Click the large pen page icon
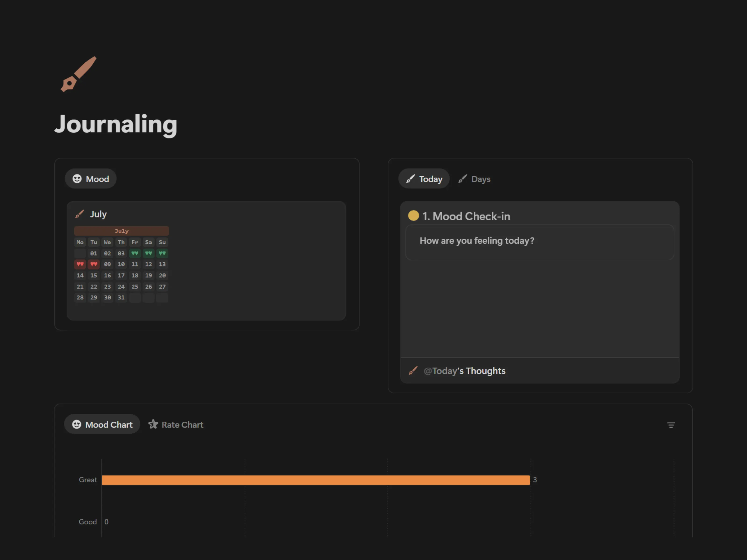 point(78,74)
